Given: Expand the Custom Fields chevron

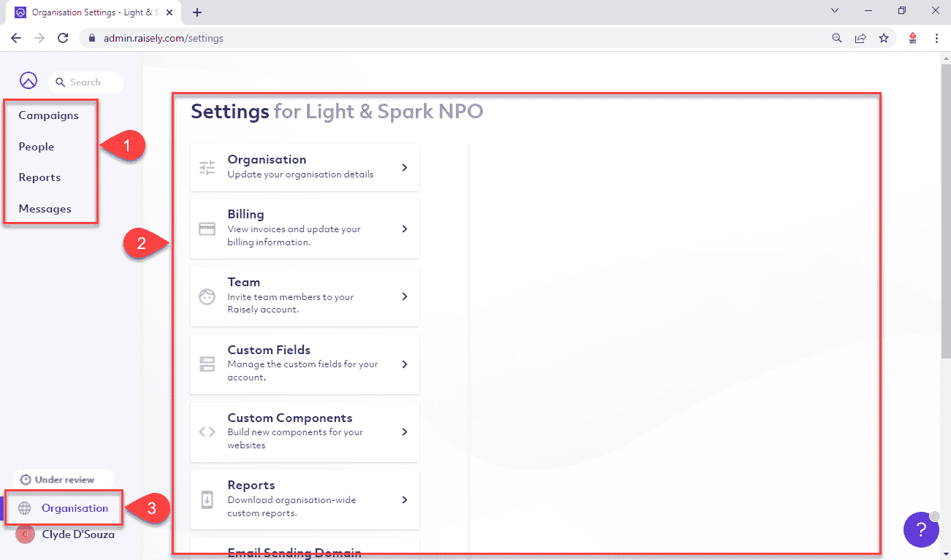Looking at the screenshot, I should click(405, 364).
